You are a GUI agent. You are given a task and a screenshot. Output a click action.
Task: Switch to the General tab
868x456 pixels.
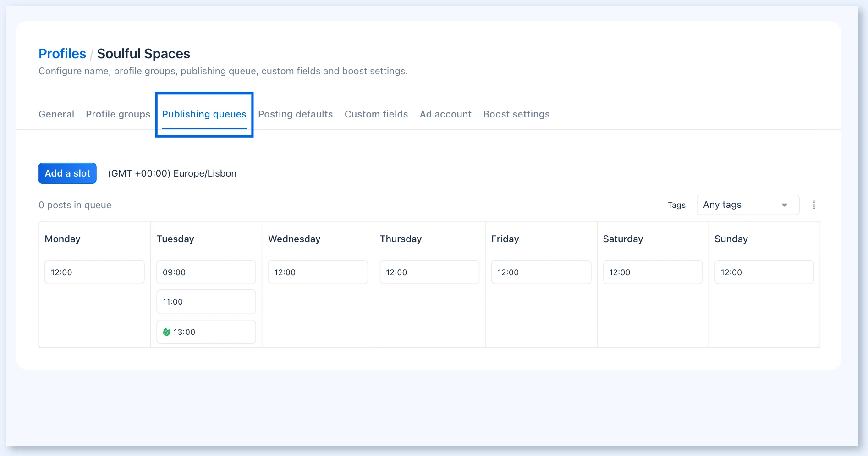coord(56,114)
